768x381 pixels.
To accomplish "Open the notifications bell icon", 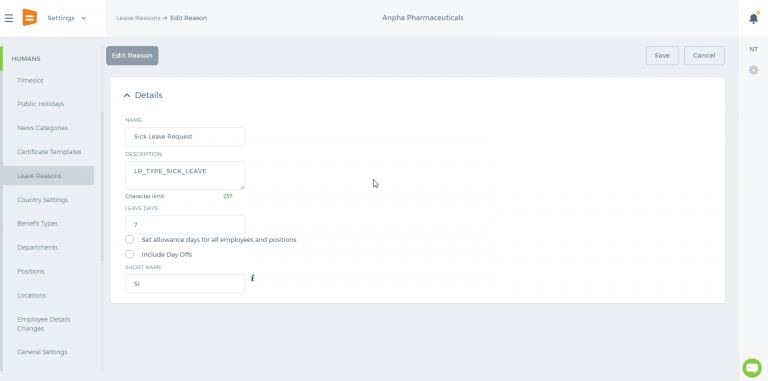I will (753, 19).
